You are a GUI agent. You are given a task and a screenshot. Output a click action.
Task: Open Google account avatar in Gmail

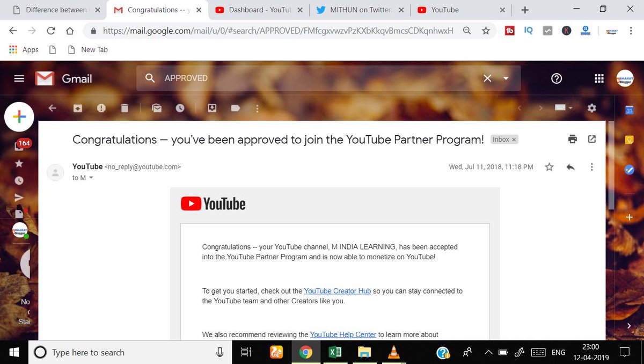[625, 78]
